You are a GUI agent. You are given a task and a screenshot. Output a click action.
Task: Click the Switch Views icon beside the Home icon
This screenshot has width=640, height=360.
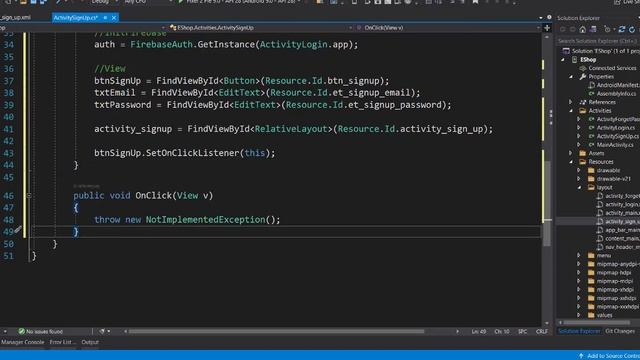pyautogui.click(x=593, y=29)
